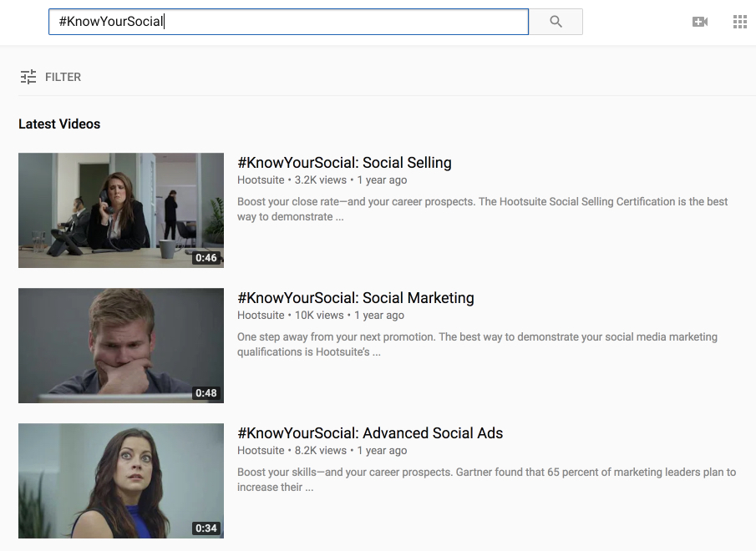Open the create video camera icon

tap(700, 22)
